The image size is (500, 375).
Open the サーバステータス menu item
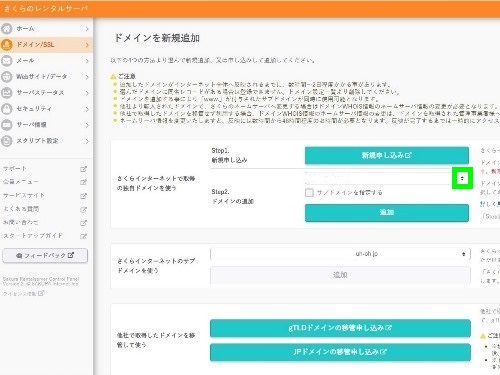coord(47,93)
